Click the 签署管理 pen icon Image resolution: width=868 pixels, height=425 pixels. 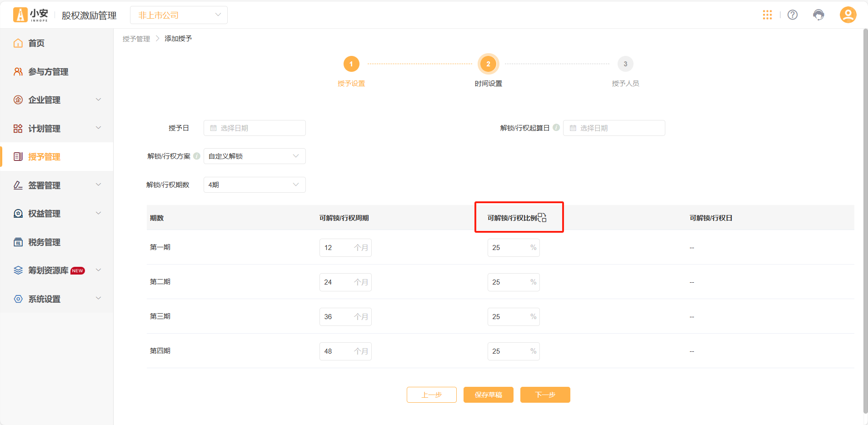point(18,185)
